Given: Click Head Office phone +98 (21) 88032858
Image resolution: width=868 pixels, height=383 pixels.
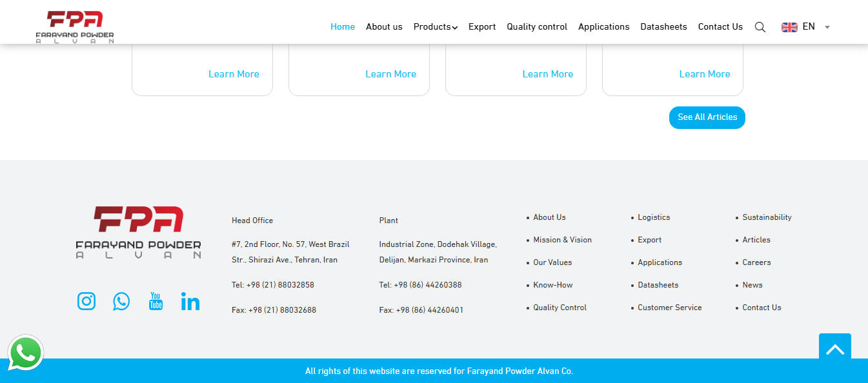Looking at the screenshot, I should (273, 285).
